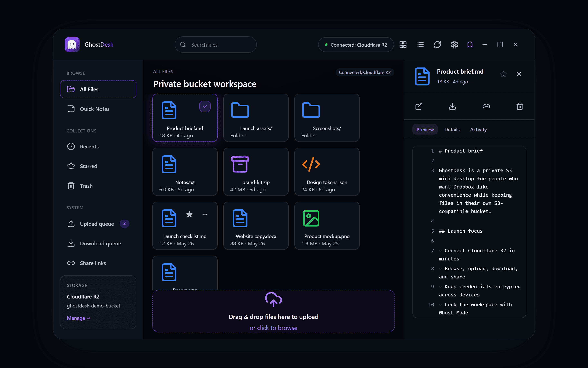Open Product brief.md in external window
Image resolution: width=588 pixels, height=368 pixels.
419,106
